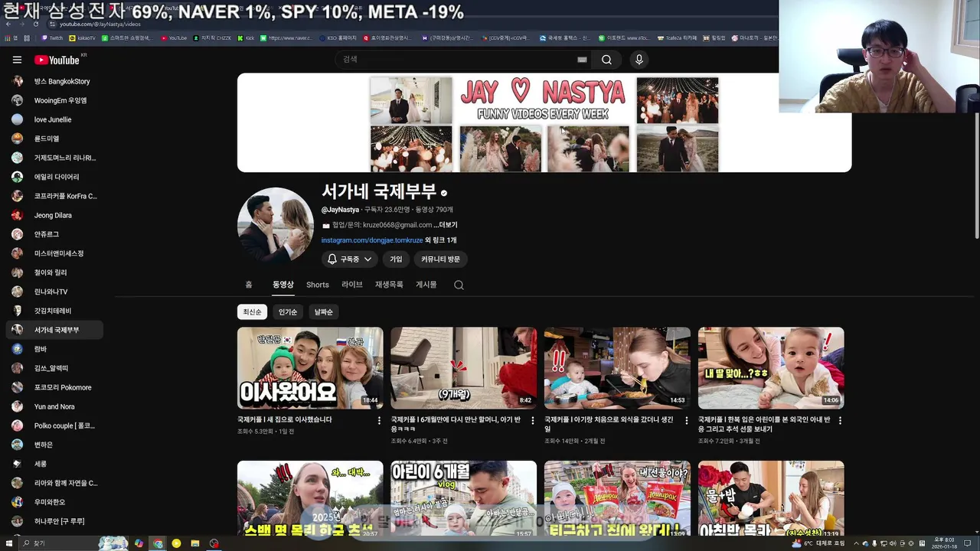
Task: Open 우미와한오 subscription in sidebar
Action: 54,502
